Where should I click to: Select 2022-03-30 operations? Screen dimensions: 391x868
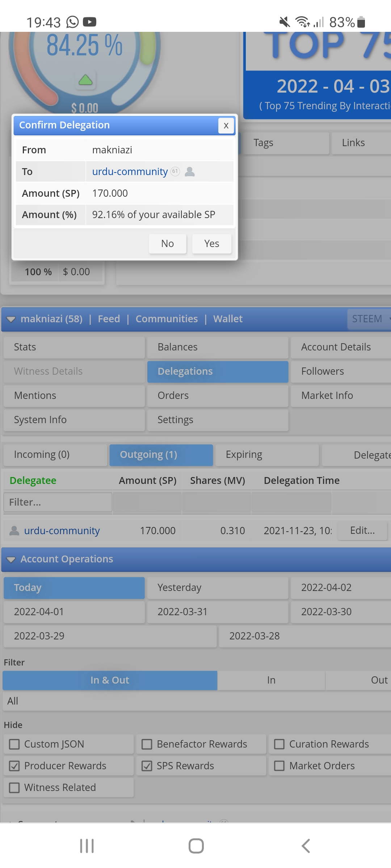point(341,612)
